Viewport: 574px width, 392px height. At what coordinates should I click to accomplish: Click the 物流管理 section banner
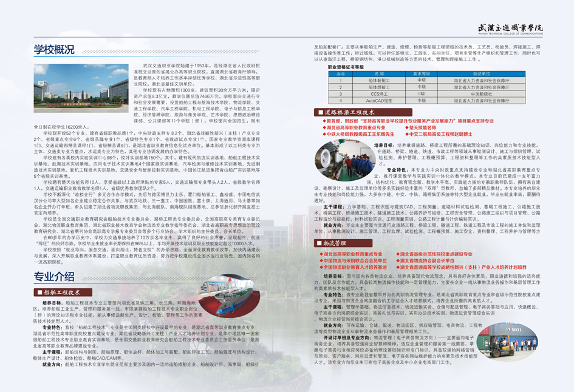click(x=343, y=243)
